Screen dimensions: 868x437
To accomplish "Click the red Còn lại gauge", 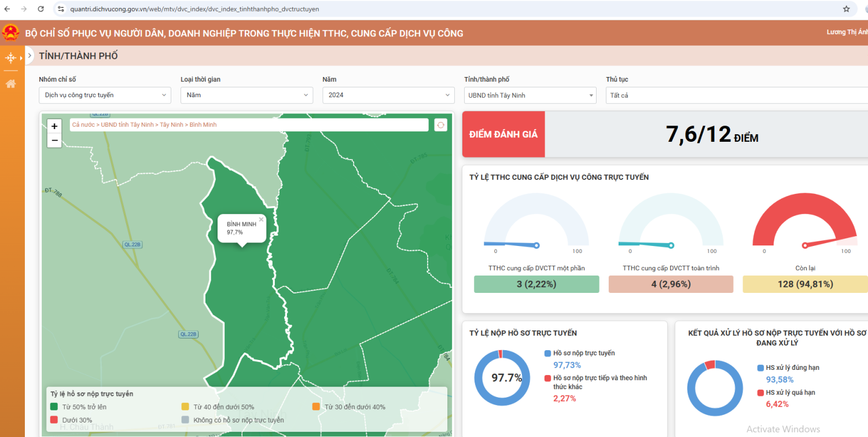I will click(x=805, y=222).
